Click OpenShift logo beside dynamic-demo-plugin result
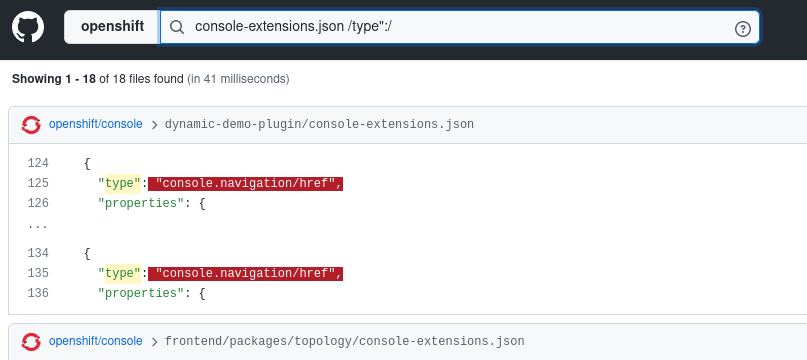The image size is (807, 360). 31,125
